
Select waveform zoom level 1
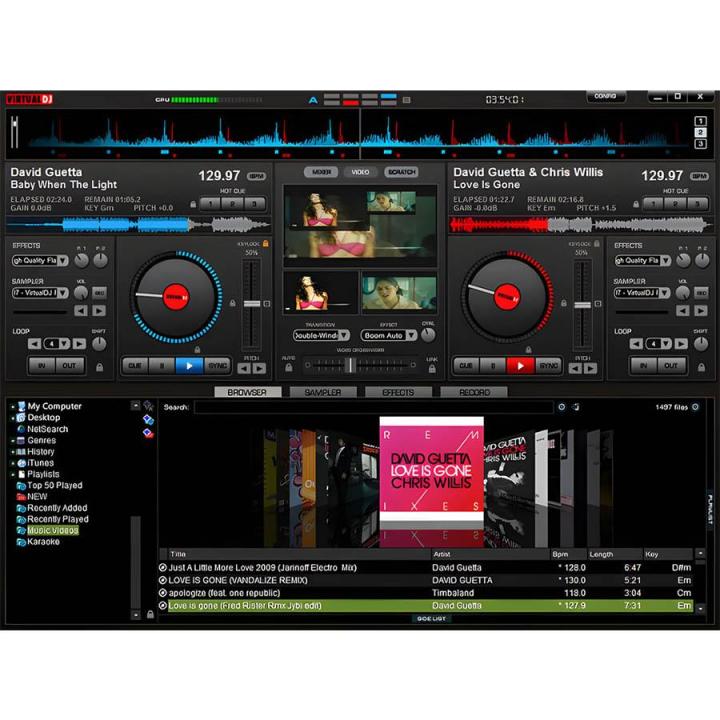(x=700, y=121)
